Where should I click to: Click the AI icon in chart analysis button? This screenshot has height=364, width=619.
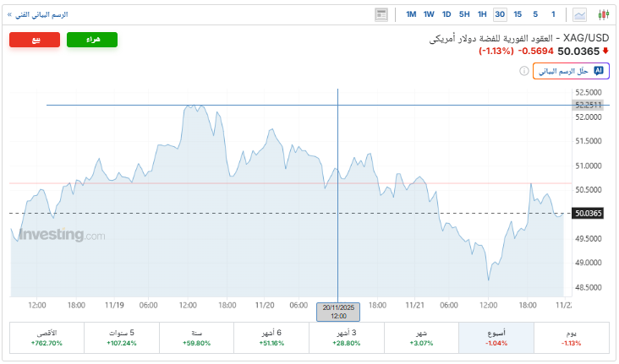[599, 71]
